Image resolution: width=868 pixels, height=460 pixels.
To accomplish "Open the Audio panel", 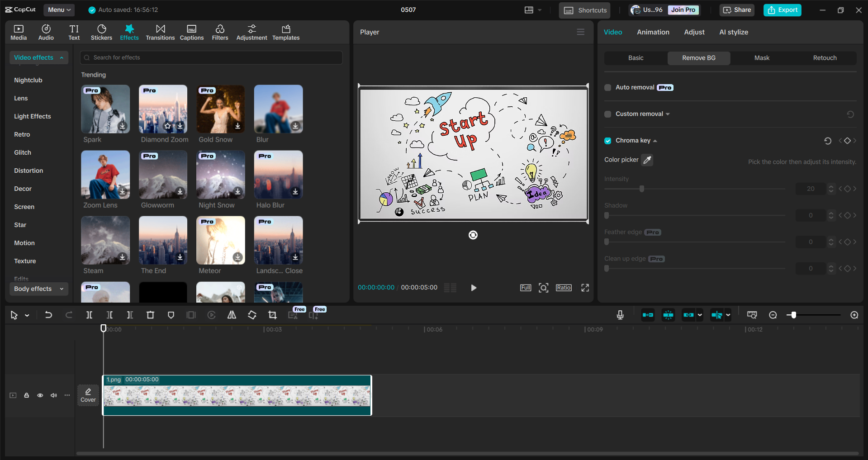I will (46, 32).
